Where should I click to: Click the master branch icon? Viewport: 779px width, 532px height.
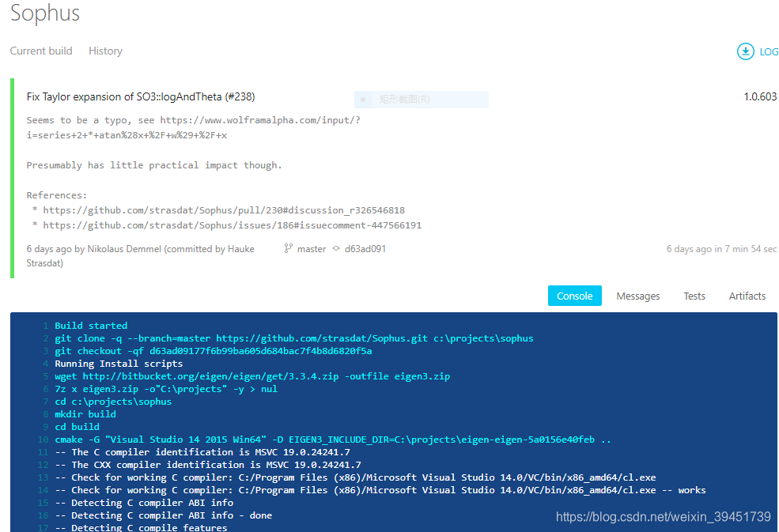288,248
